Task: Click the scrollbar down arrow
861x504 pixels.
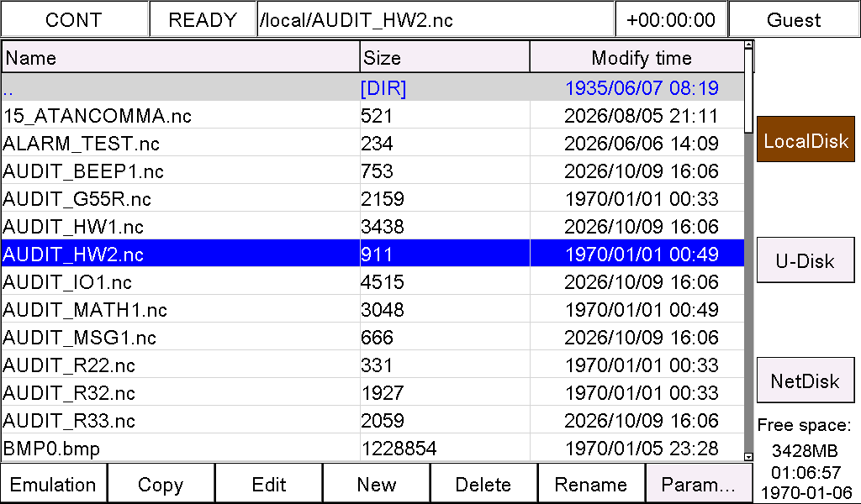Action: tap(748, 456)
